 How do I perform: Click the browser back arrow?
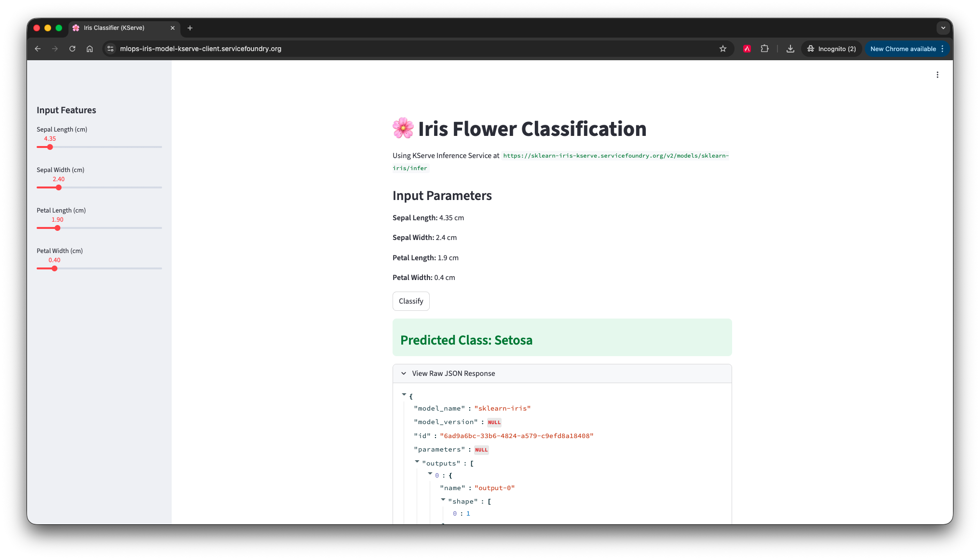pos(38,49)
